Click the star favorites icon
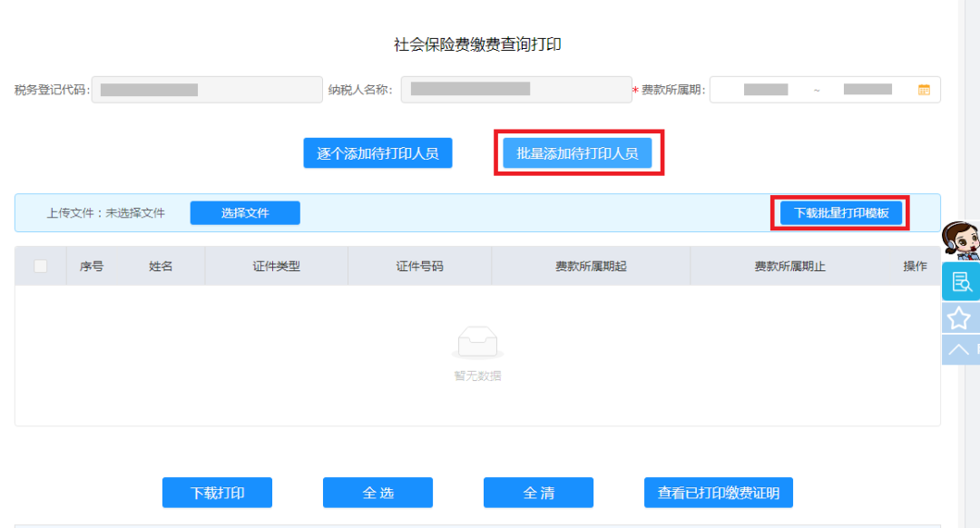 [961, 318]
